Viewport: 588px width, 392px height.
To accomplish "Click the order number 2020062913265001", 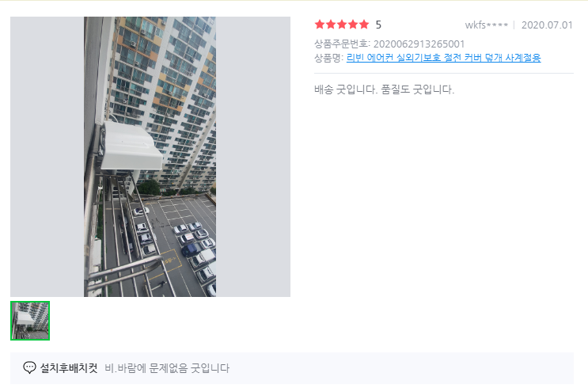I will (x=419, y=44).
